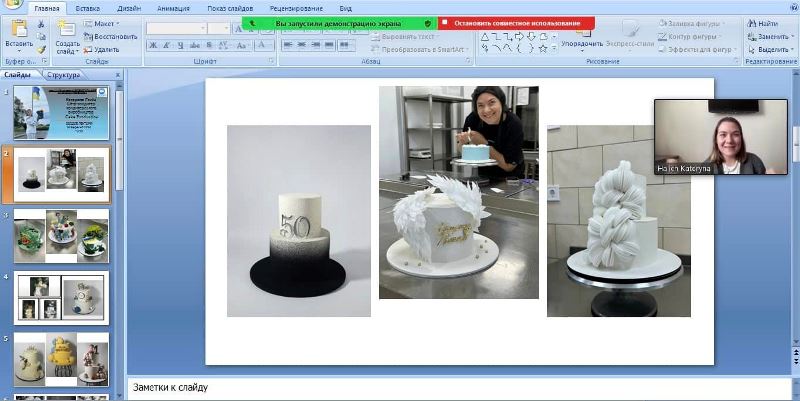Open the font size combo box
This screenshot has height=401, width=800.
pyautogui.click(x=219, y=28)
